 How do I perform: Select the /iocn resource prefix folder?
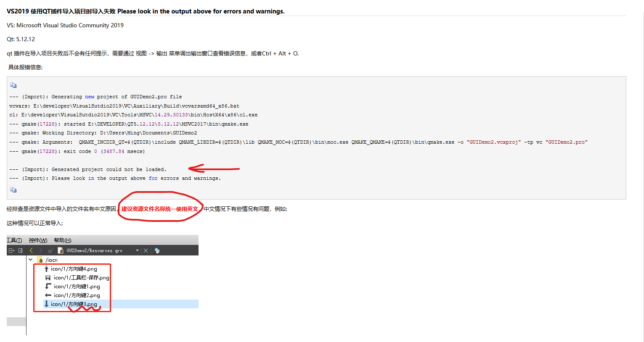pos(48,260)
